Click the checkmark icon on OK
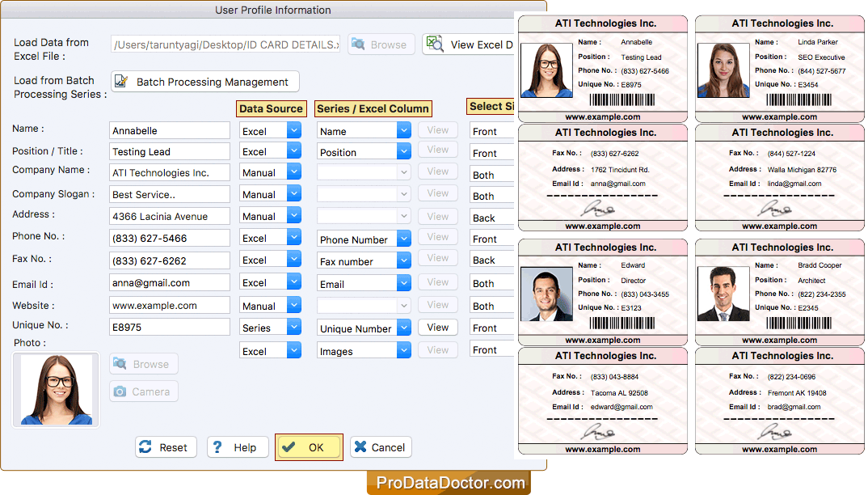 point(289,446)
